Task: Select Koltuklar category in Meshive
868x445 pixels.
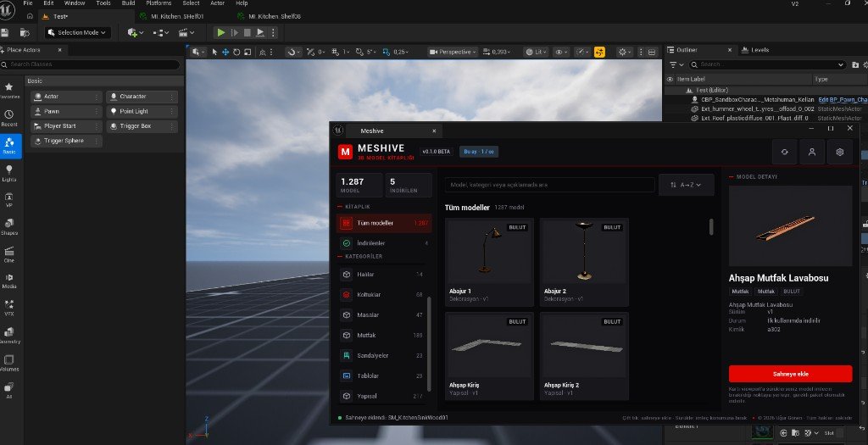Action: click(x=382, y=295)
